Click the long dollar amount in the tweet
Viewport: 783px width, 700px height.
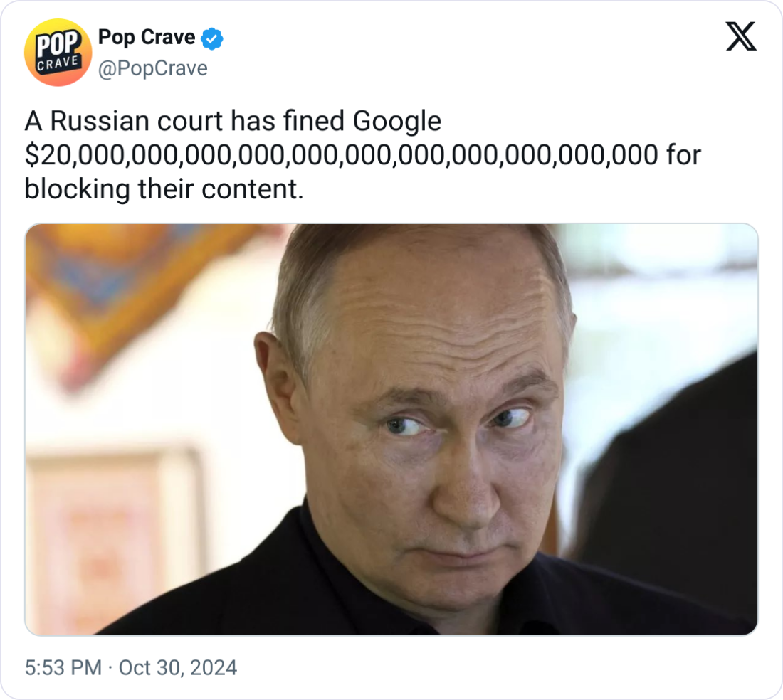coord(341,155)
